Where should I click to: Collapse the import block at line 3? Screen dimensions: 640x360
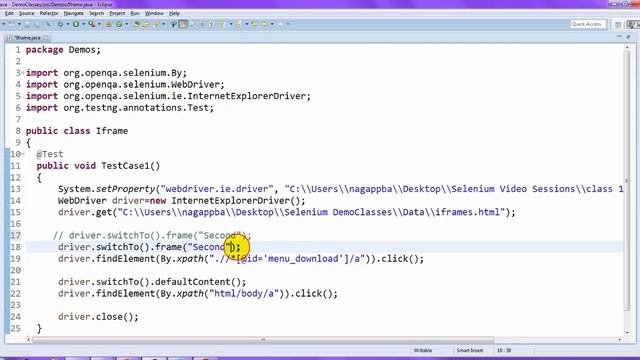point(23,73)
